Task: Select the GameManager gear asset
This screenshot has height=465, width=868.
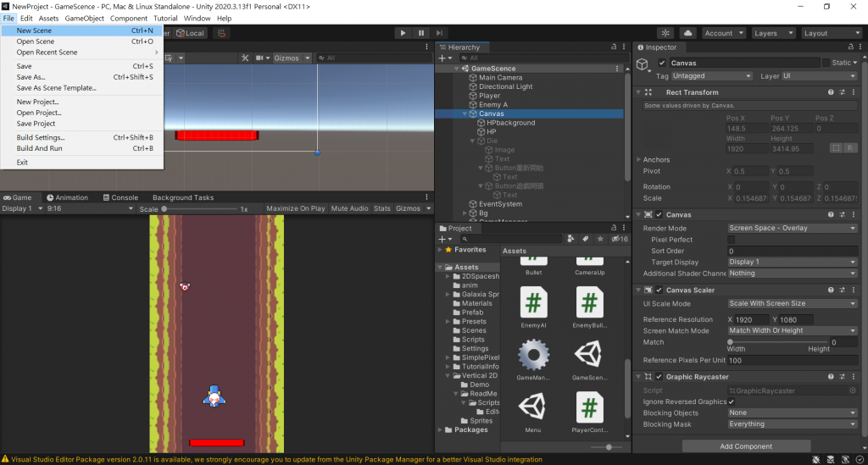Action: (x=534, y=359)
